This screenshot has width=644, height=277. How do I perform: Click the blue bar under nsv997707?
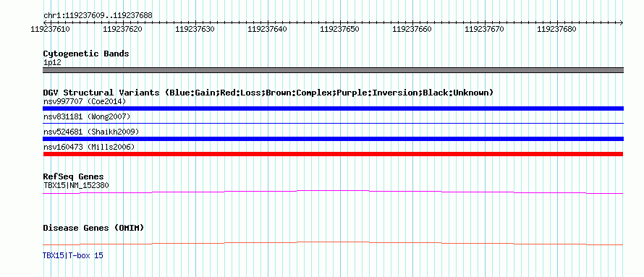point(333,108)
